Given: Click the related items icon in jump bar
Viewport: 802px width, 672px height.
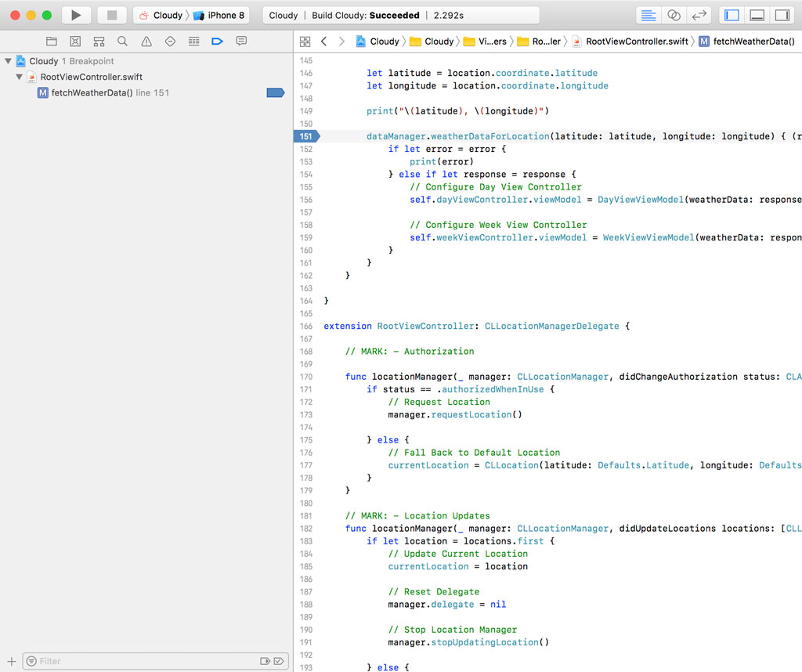Looking at the screenshot, I should [x=305, y=41].
